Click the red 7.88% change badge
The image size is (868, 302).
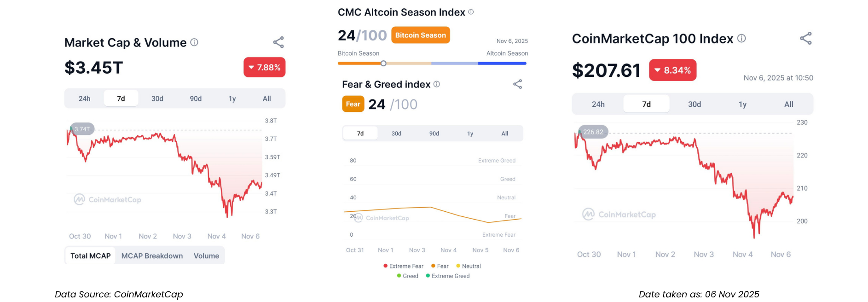pos(264,68)
